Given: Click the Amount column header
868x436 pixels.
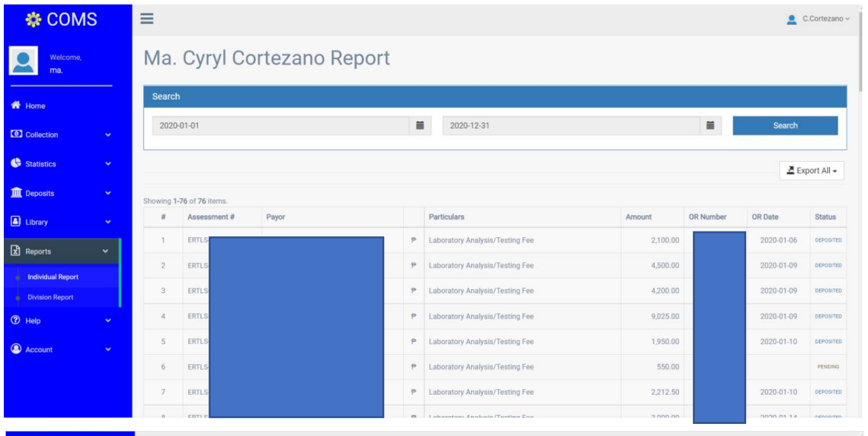Looking at the screenshot, I should 638,217.
